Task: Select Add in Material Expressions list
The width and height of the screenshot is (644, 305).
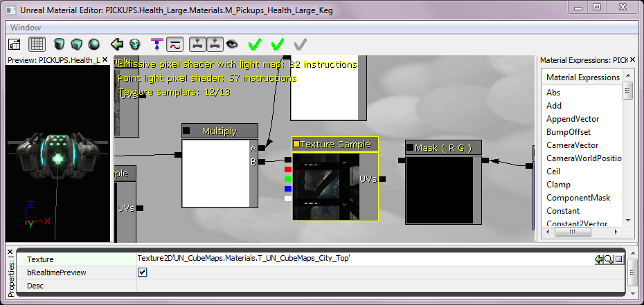Action: (554, 106)
